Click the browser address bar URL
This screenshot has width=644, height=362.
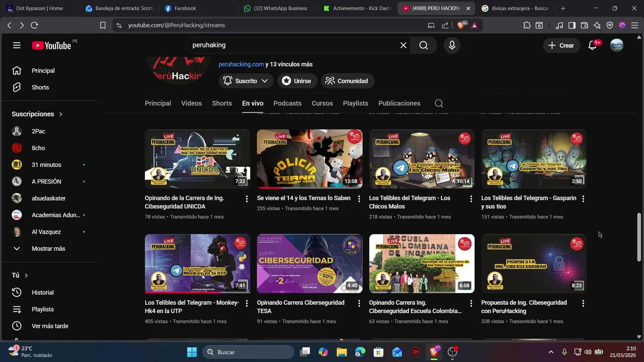point(177,25)
